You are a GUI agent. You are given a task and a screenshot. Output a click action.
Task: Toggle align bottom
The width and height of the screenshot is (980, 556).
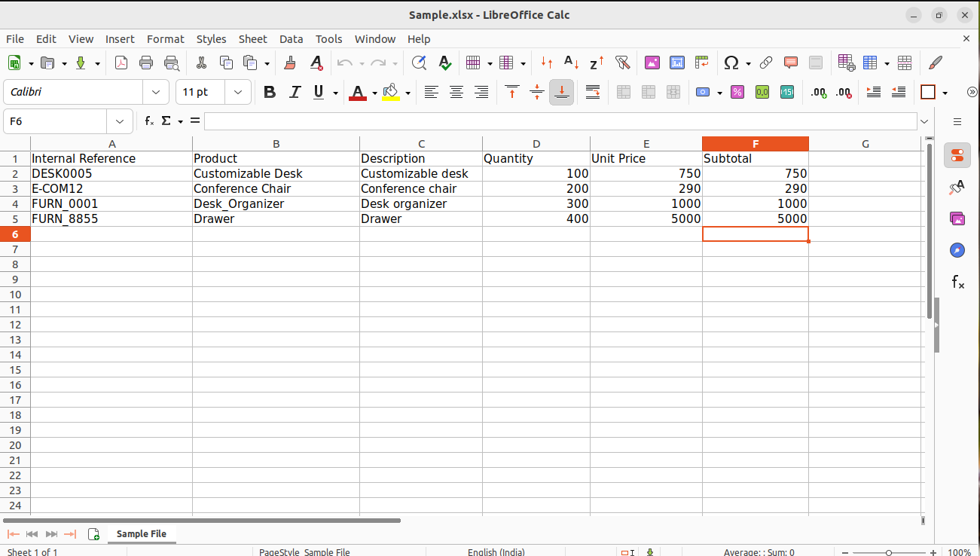pos(561,92)
